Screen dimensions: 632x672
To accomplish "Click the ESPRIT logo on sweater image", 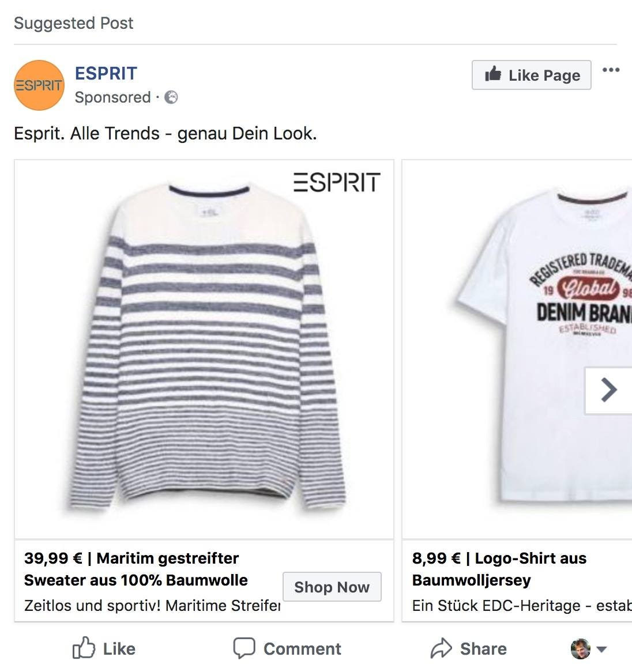I will (337, 182).
